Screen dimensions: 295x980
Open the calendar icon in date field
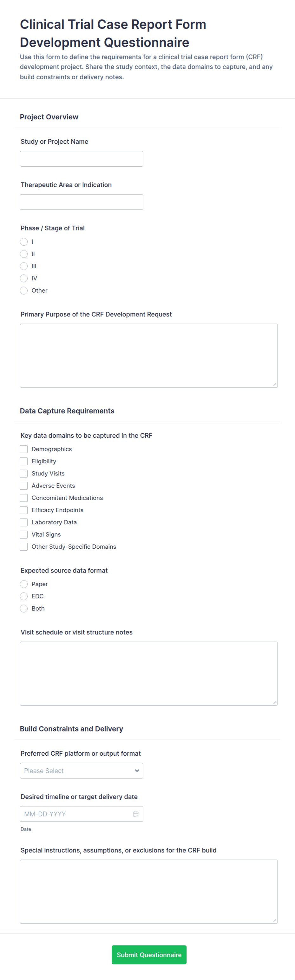[x=136, y=814]
